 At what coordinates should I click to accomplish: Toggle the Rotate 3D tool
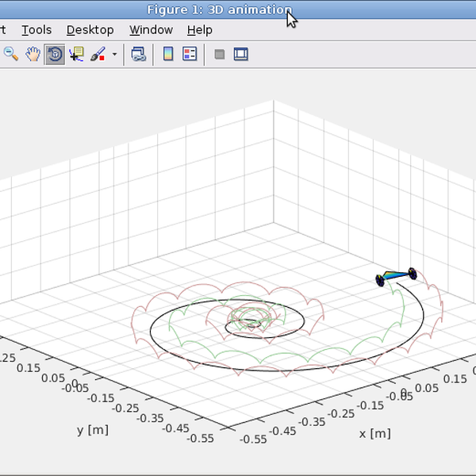pos(55,55)
